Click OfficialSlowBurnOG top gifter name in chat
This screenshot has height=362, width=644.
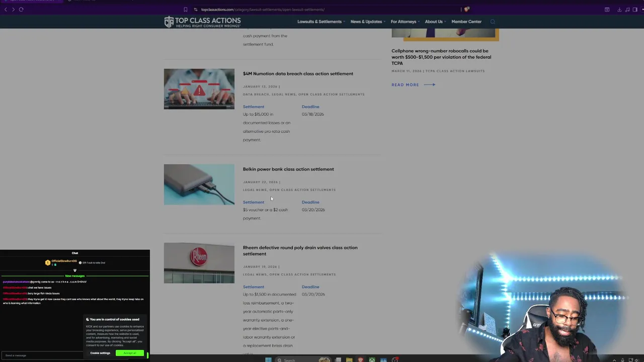(64, 261)
